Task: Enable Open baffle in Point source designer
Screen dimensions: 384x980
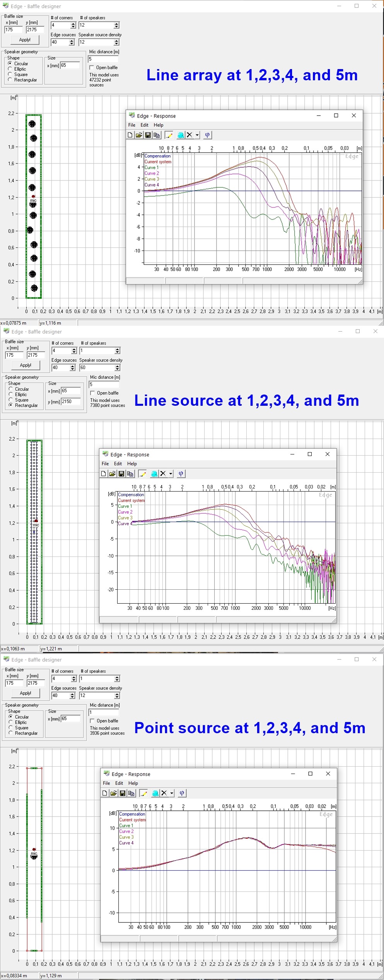Action: 92,720
